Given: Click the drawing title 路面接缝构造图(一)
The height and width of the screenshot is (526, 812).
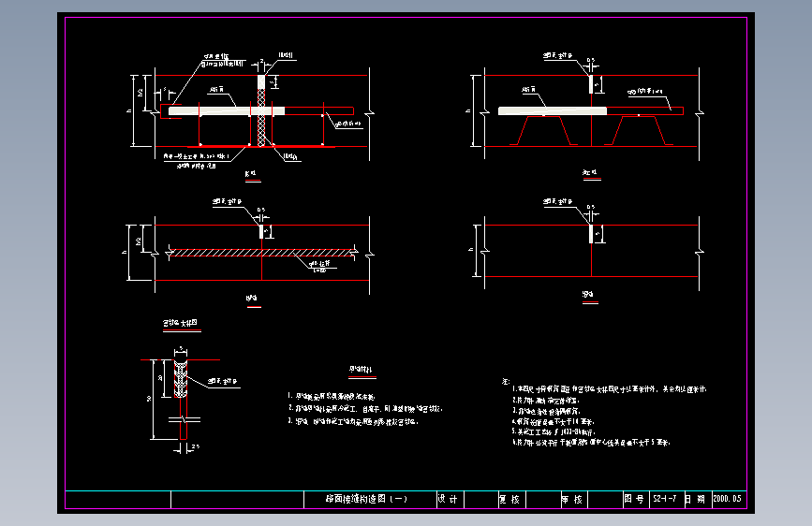Looking at the screenshot, I should (366, 499).
